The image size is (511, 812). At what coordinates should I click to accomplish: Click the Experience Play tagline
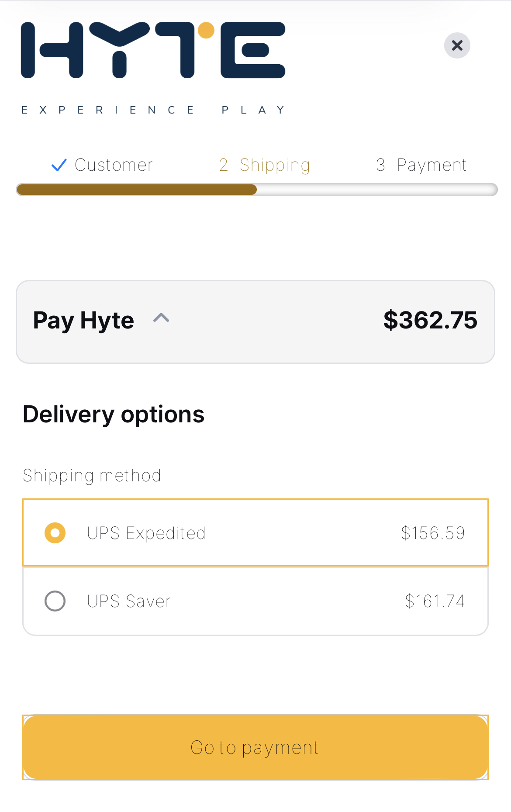tap(153, 110)
